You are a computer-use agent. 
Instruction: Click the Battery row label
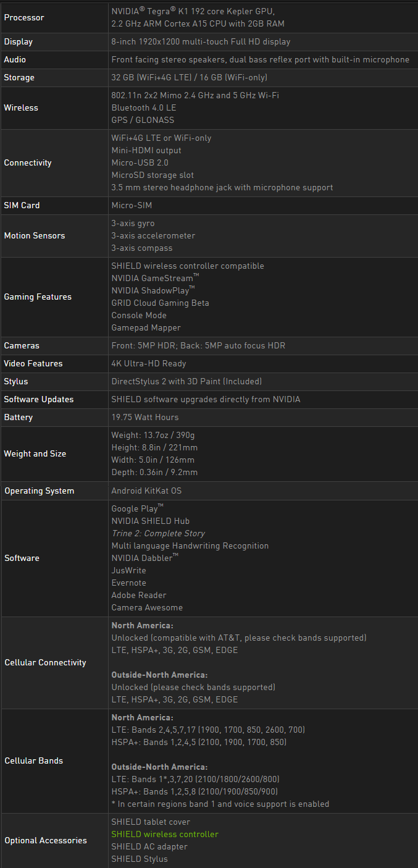[x=19, y=417]
